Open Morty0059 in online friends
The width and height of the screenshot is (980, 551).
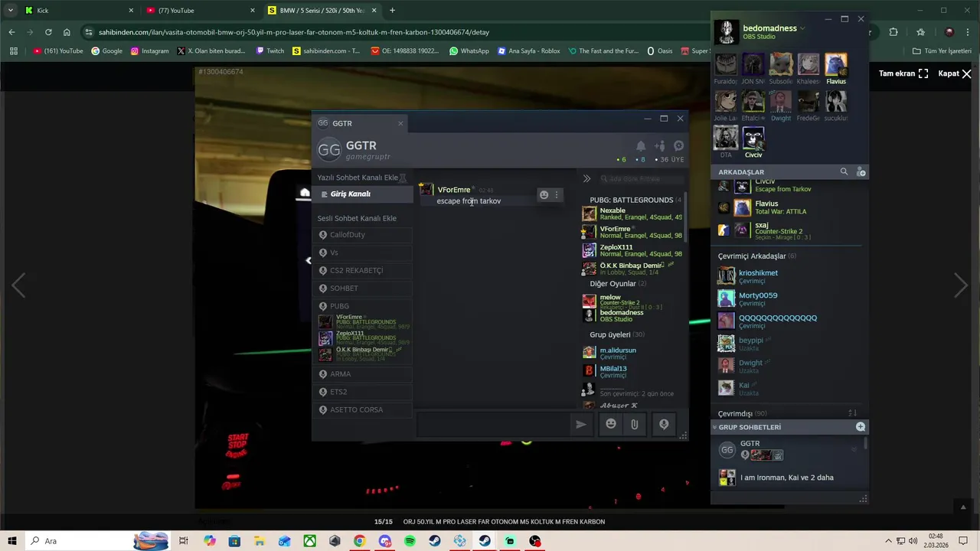[x=789, y=298]
